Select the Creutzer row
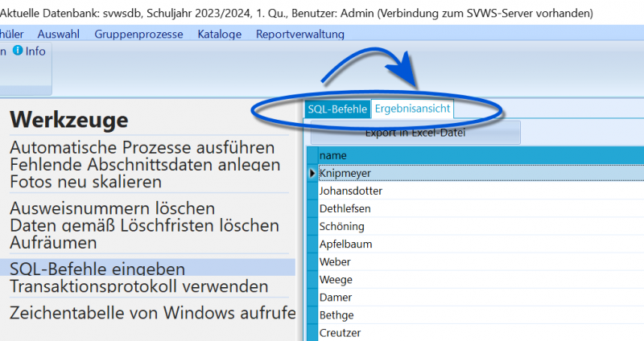This screenshot has height=341, width=644. click(481, 333)
